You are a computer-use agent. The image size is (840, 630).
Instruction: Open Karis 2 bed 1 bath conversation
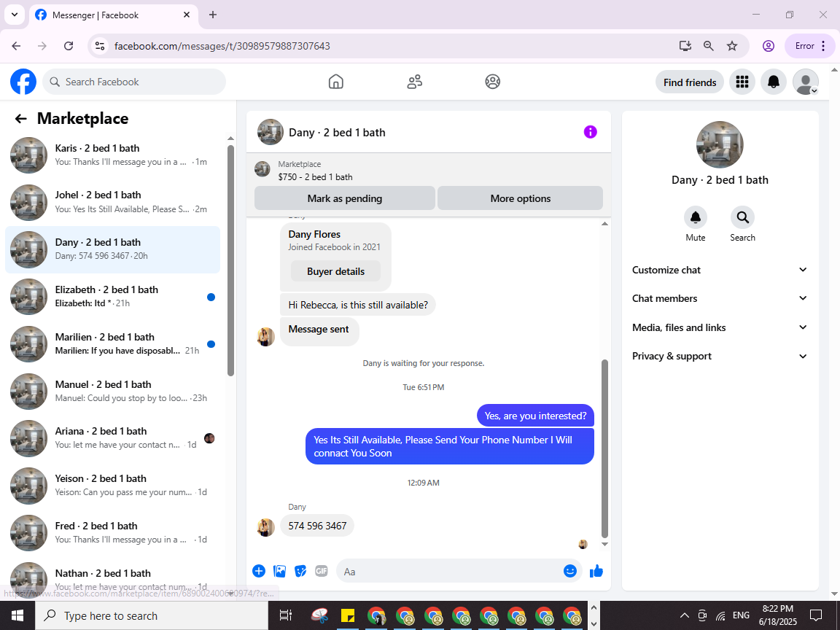[x=112, y=155]
